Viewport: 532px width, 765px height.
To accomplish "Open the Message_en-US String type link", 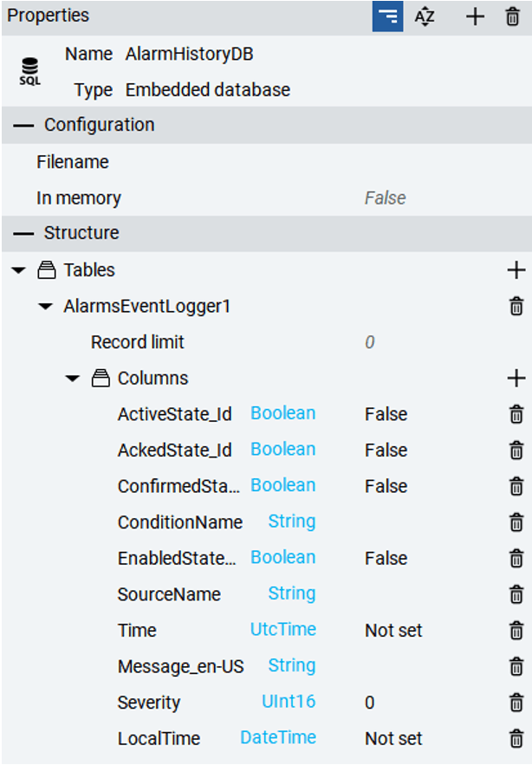I will coord(292,666).
